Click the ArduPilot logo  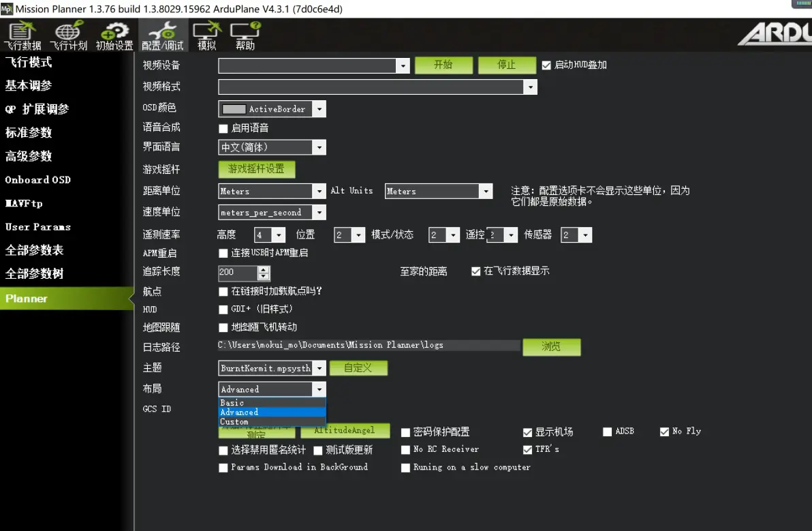tap(775, 34)
